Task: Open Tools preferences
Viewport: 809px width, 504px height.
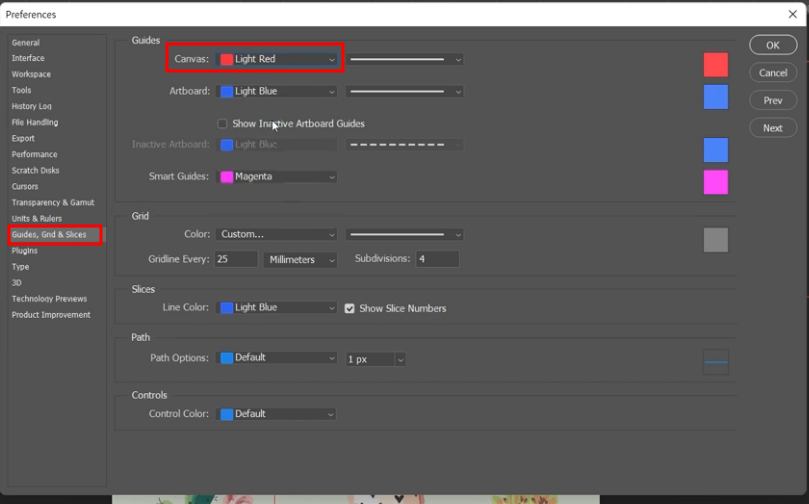Action: click(22, 90)
